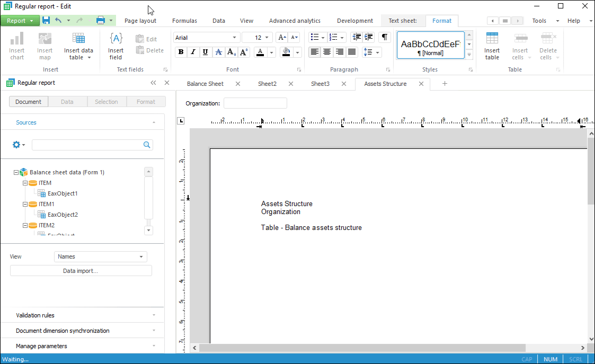Switch to the Balance Sheet tab

pos(205,84)
